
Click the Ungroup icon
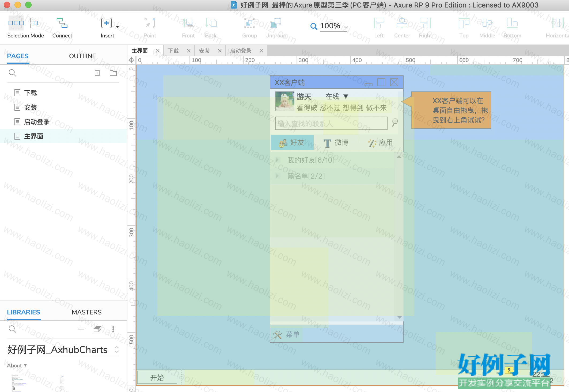coord(276,23)
